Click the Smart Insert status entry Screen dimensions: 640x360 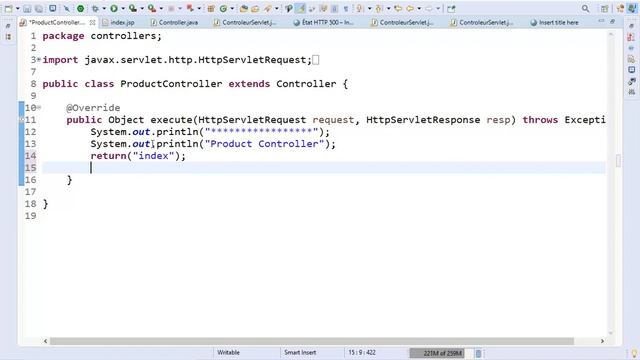tap(300, 352)
